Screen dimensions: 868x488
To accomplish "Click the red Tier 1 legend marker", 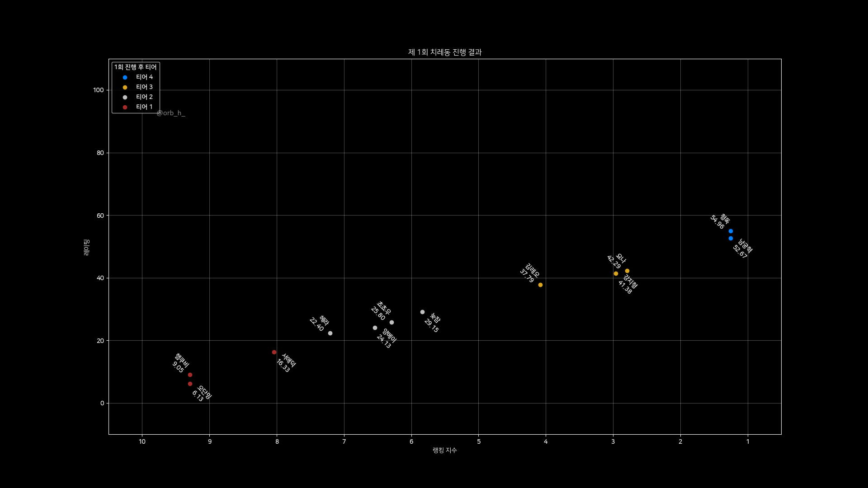I will coord(125,107).
